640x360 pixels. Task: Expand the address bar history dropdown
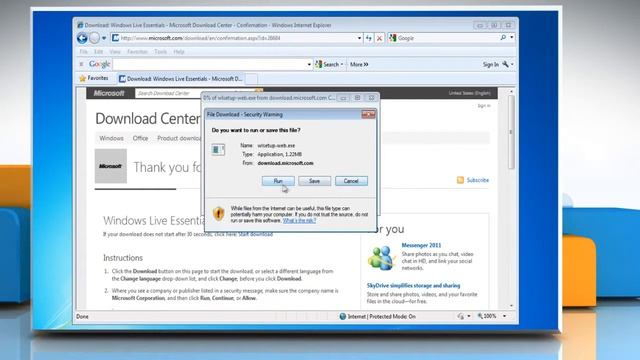(x=359, y=38)
